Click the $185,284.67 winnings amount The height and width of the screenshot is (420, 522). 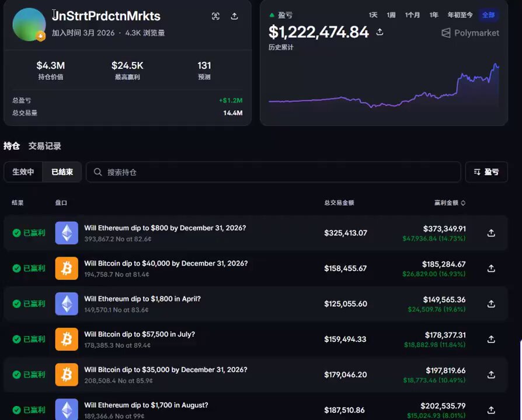pos(444,264)
